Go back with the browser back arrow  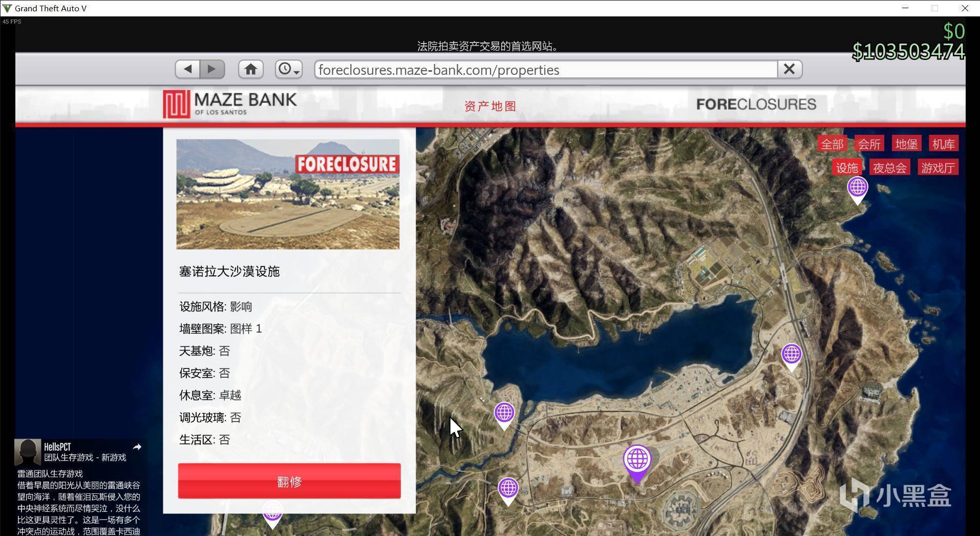click(187, 69)
